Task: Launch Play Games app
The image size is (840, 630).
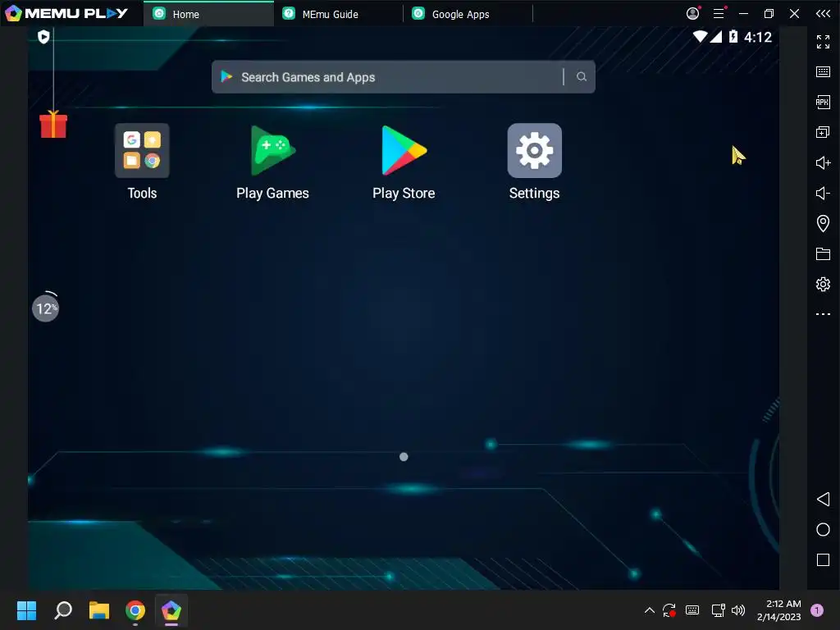Action: [272, 151]
